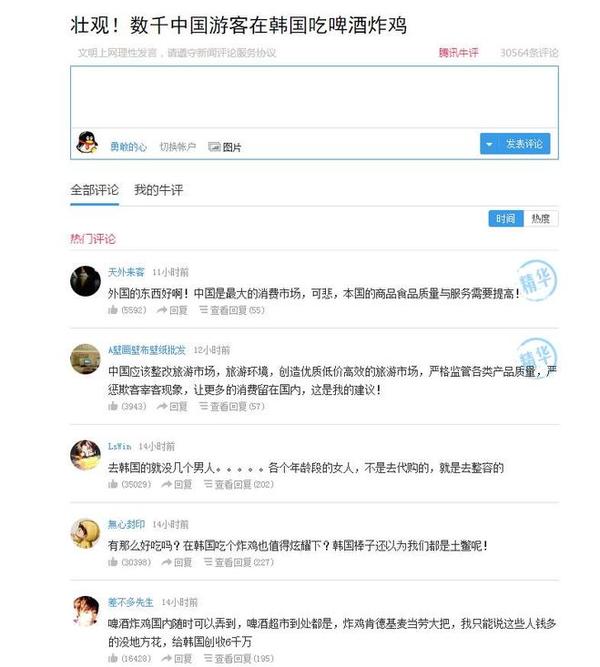600x667 pixels.
Task: Click the reply arrow under 天外来客's comment
Action: pyautogui.click(x=162, y=310)
